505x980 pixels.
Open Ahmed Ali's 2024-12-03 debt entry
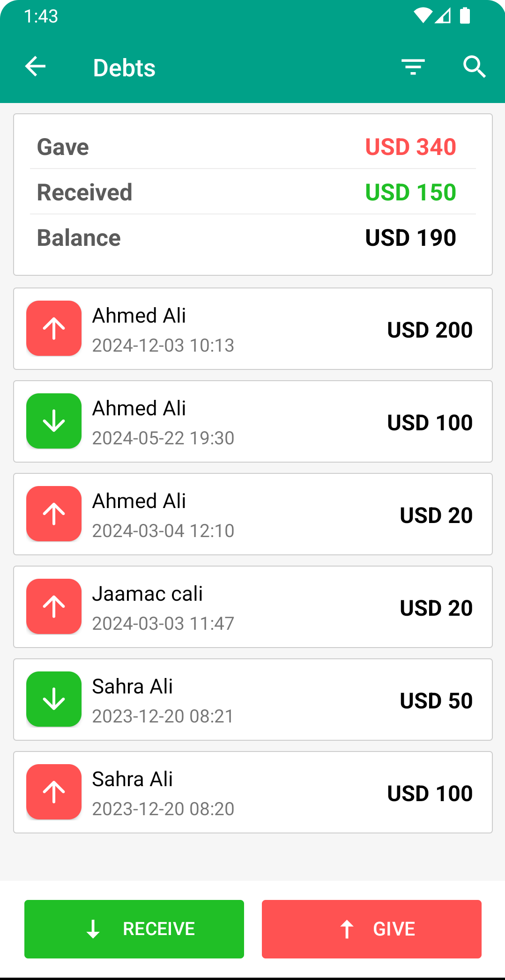(x=253, y=329)
